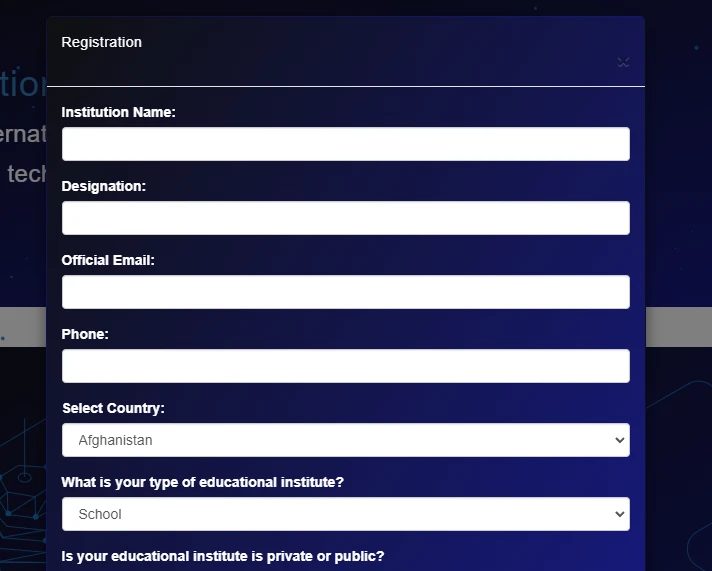This screenshot has width=712, height=571.
Task: Click the chevron arrow on the School selector
Action: coord(620,514)
